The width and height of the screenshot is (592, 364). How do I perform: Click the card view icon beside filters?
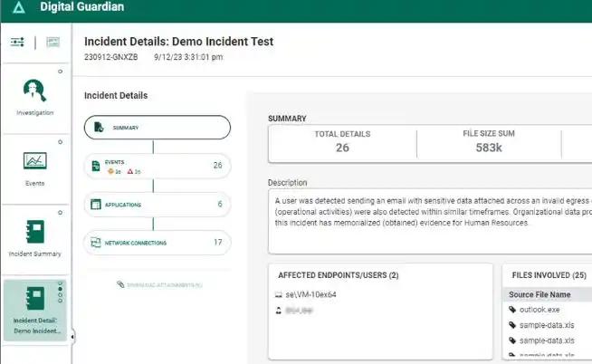click(x=53, y=42)
